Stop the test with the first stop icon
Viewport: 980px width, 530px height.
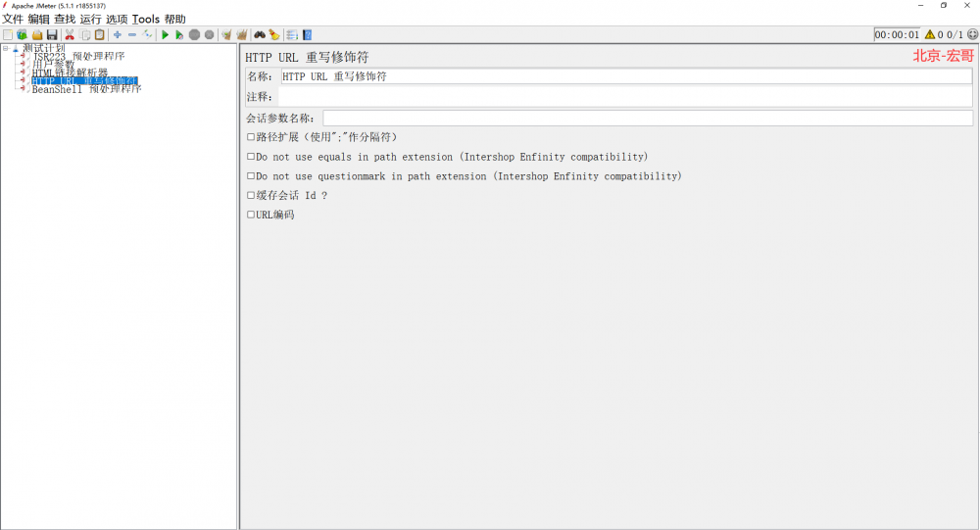[194, 35]
